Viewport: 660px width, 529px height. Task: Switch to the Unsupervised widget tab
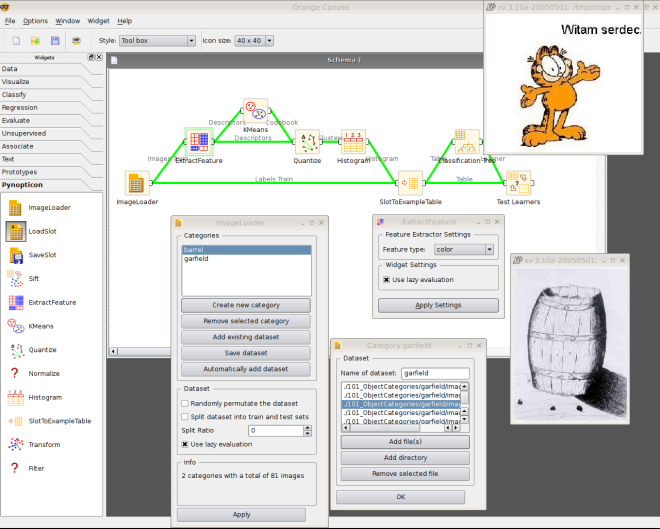[52, 133]
